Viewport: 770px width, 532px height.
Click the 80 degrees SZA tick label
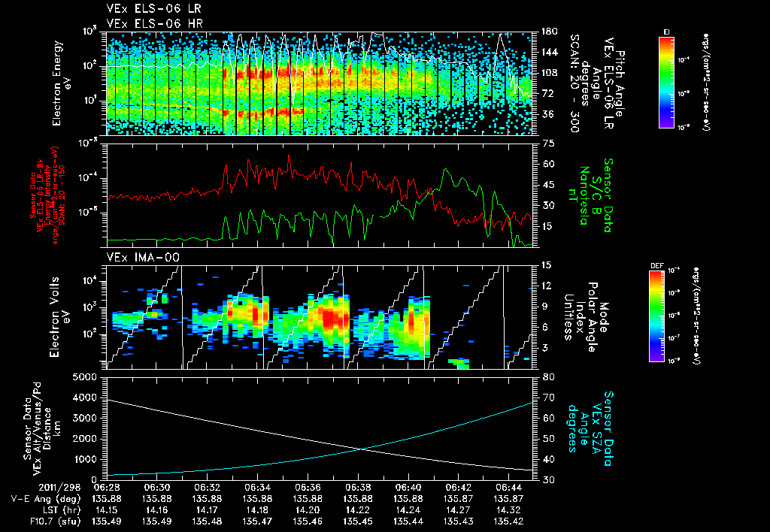click(x=549, y=377)
